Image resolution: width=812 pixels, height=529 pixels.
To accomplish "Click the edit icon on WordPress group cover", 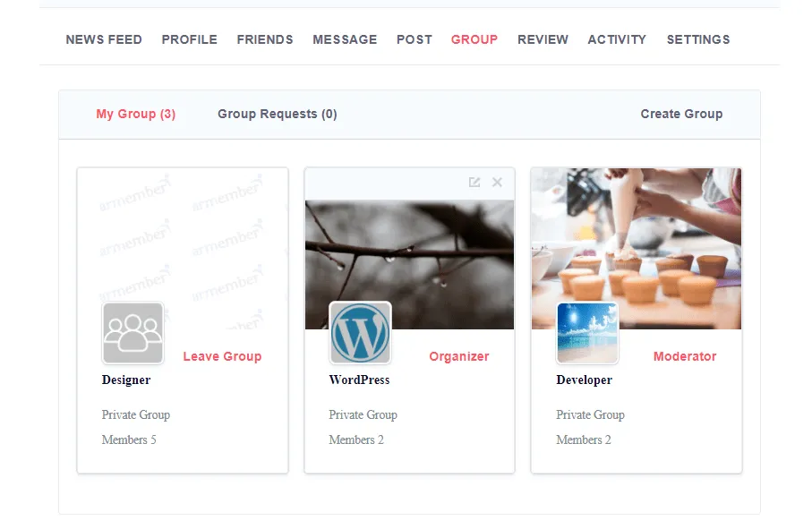I will [474, 183].
